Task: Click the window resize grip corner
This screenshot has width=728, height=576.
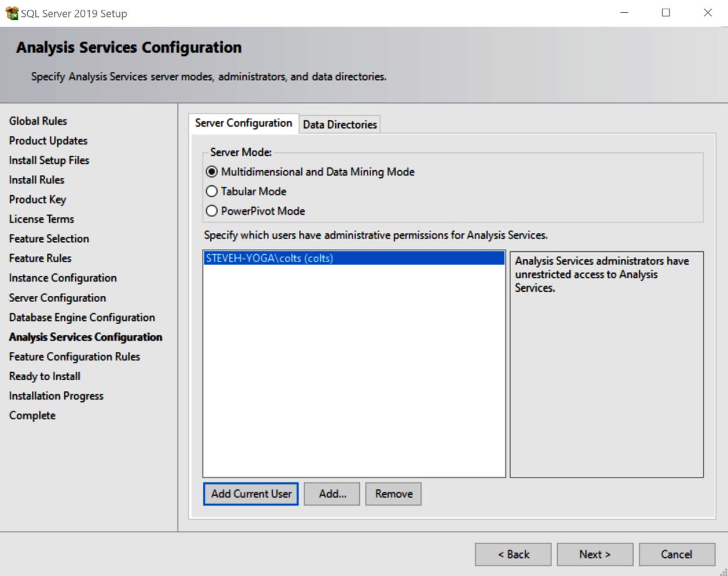Action: coord(723,571)
